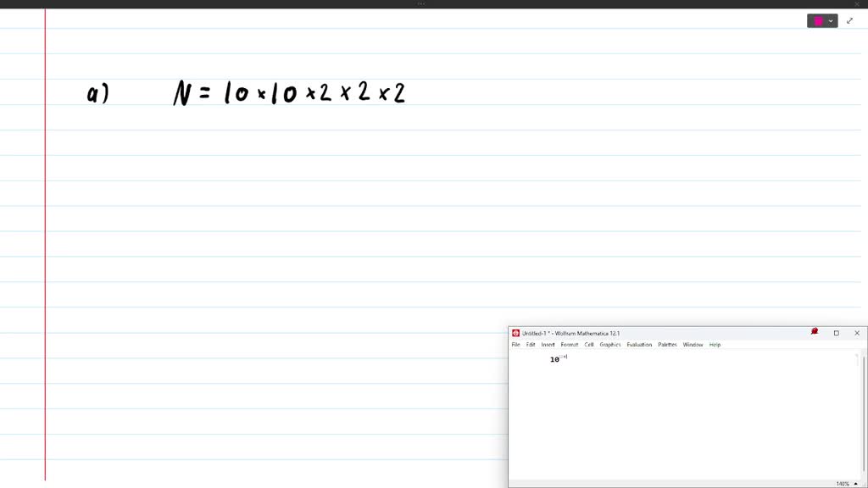Open the Graphics menu

pos(610,345)
